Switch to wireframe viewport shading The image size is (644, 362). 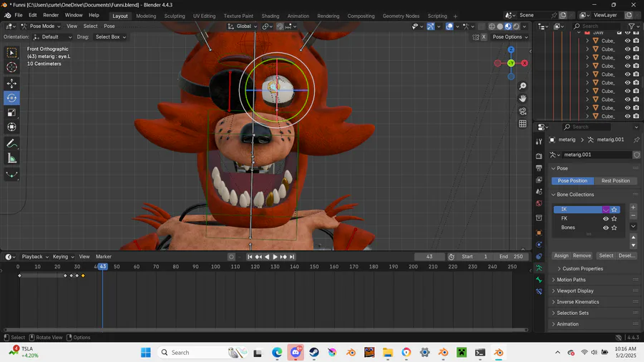tap(492, 26)
